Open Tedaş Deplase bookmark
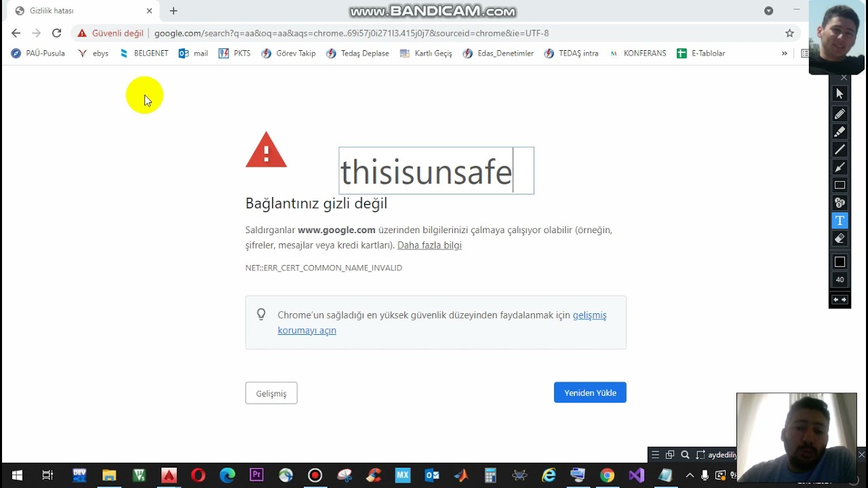Screen dimensions: 868x488 pos(357,54)
